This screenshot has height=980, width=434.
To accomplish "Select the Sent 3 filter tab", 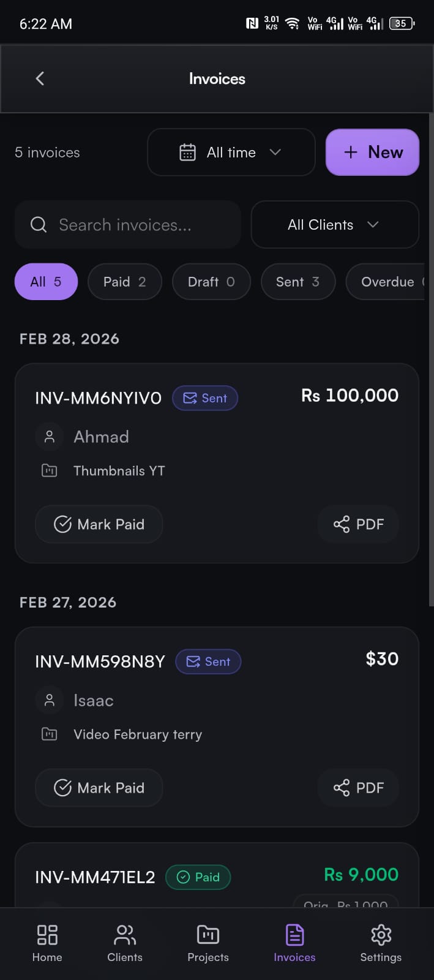I will (298, 282).
